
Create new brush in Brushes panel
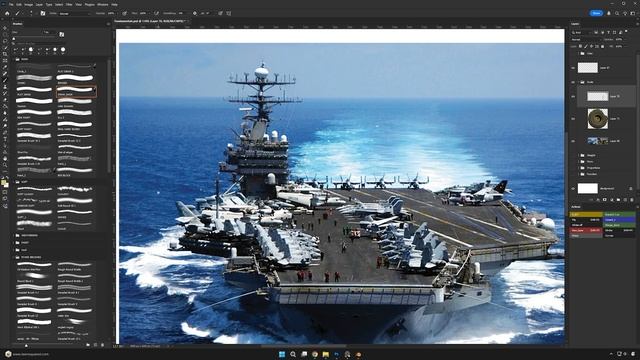coord(96,345)
